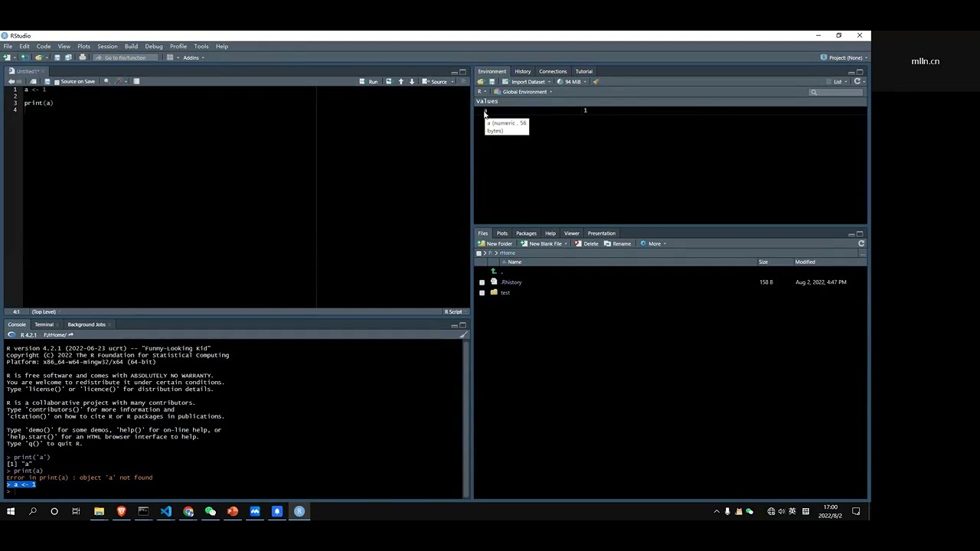Open the Connections tab
This screenshot has width=980, height=551.
553,71
